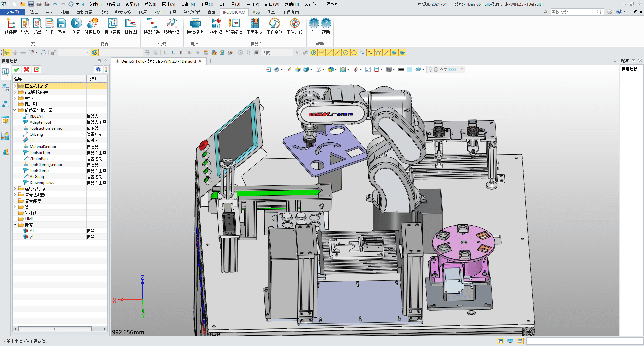Collapse the 传感器与执行器 folder
Viewport: 644px width, 346px height.
(x=15, y=110)
